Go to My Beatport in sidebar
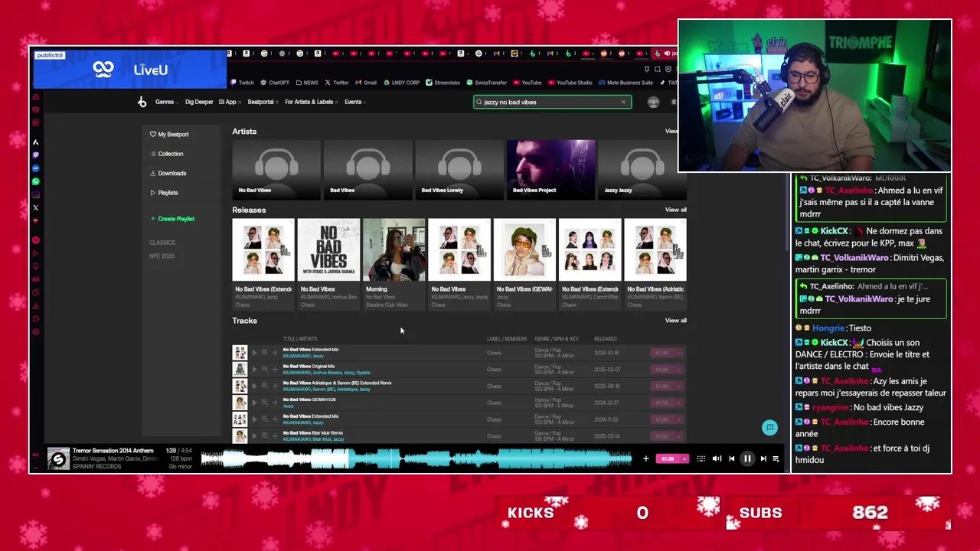Viewport: 980px width, 551px height. (x=169, y=134)
